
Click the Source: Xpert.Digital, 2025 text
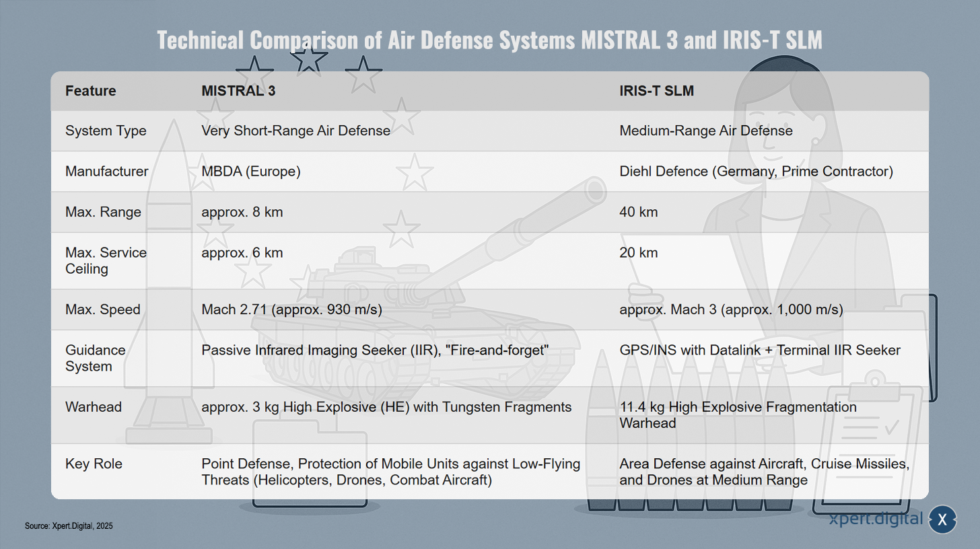coord(69,526)
